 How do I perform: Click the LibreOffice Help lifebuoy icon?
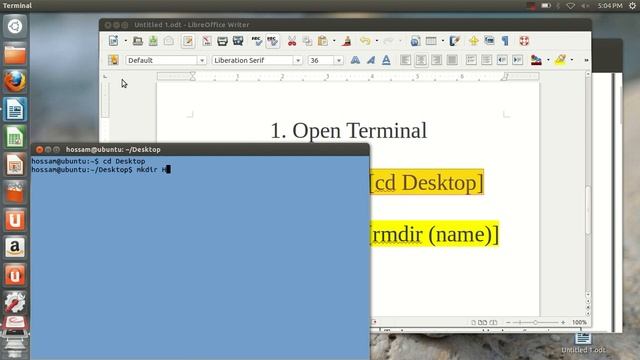(524, 41)
